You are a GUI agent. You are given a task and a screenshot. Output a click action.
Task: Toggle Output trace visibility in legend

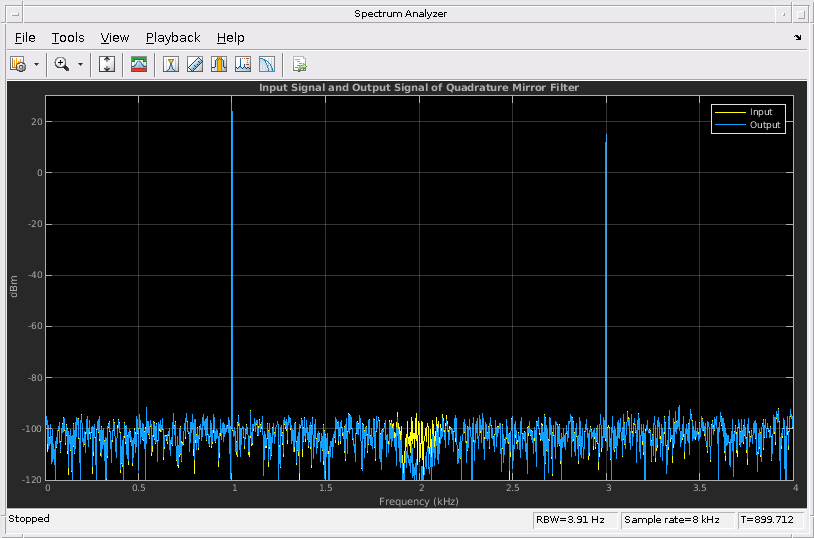pyautogui.click(x=764, y=125)
